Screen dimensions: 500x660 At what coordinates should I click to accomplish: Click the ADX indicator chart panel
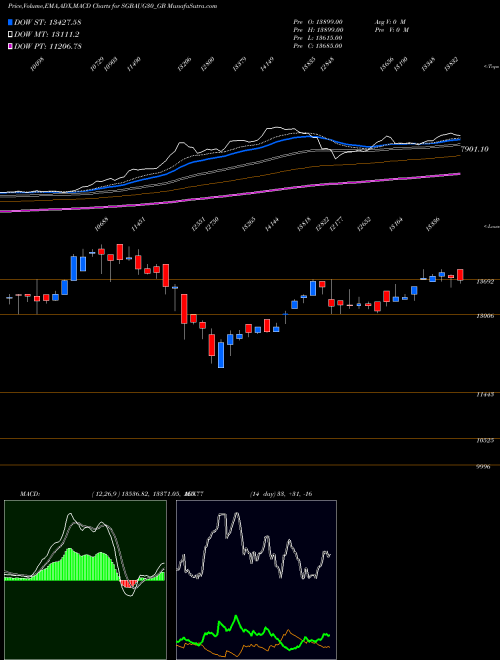pos(256,580)
